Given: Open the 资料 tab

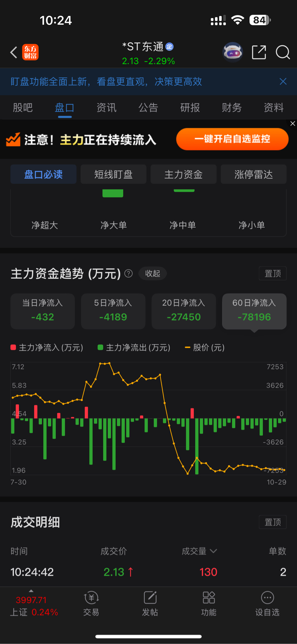Looking at the screenshot, I should pyautogui.click(x=273, y=108).
